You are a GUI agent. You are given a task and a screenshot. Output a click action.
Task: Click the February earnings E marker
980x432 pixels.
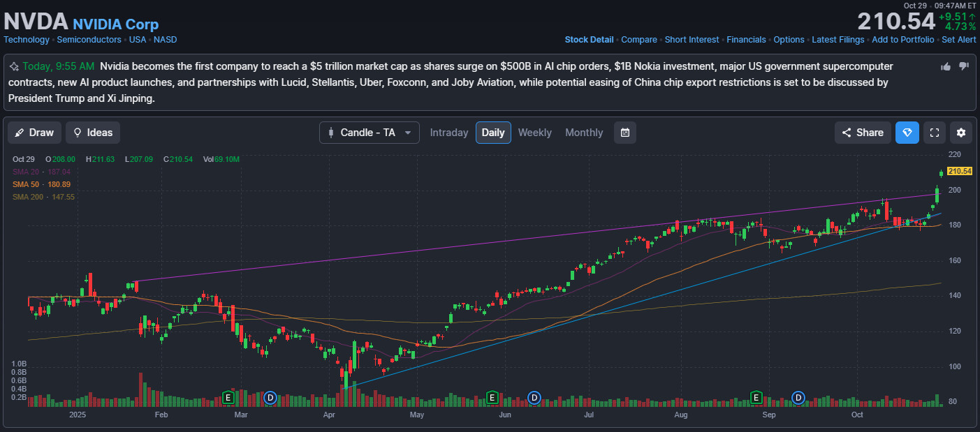point(227,398)
